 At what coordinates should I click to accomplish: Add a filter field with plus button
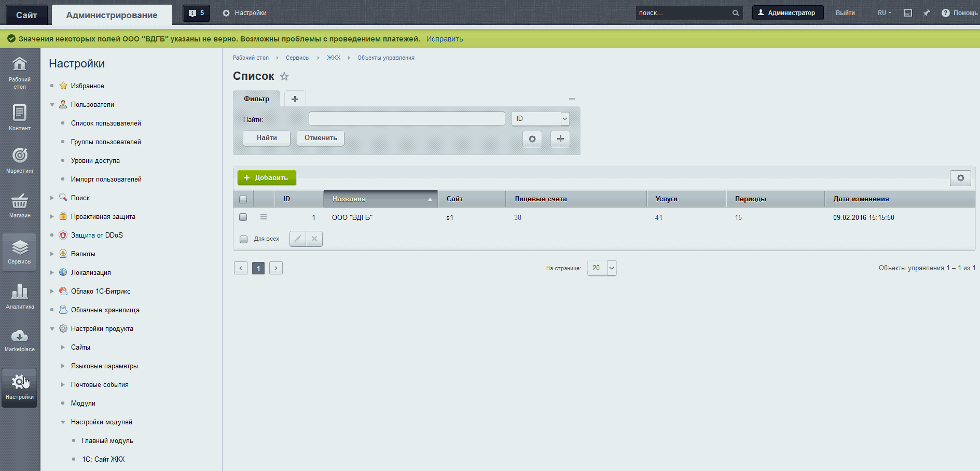[x=560, y=139]
